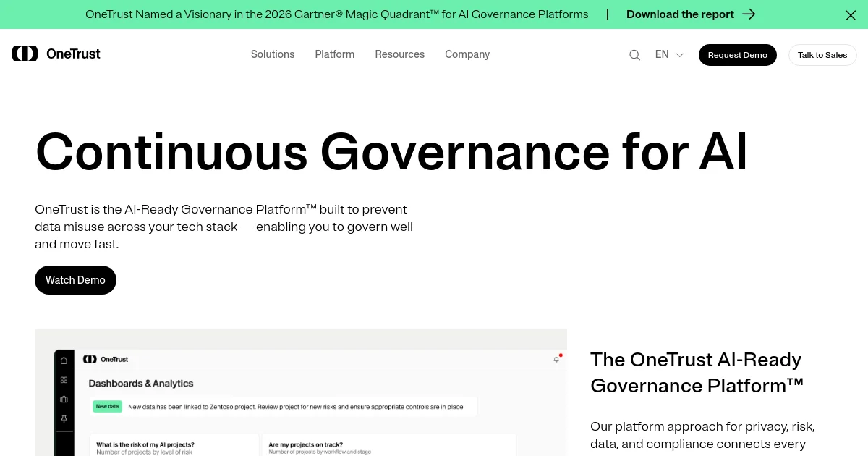Click the Dashboards & Analytics heading
Screen dimensions: 868x456
click(141, 384)
